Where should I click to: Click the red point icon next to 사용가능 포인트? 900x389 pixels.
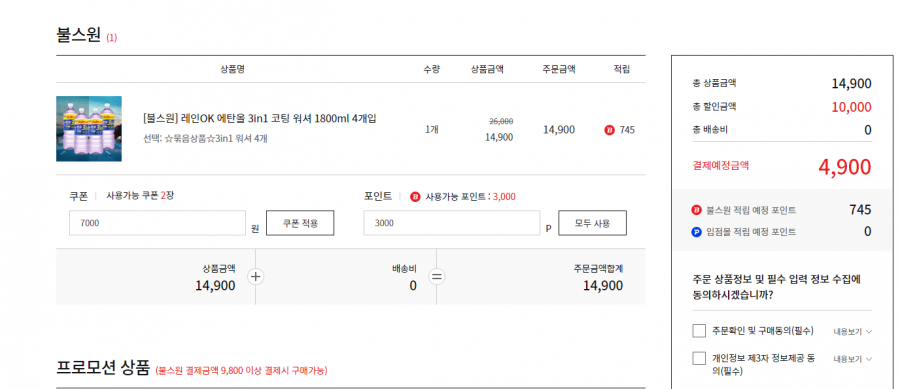415,197
